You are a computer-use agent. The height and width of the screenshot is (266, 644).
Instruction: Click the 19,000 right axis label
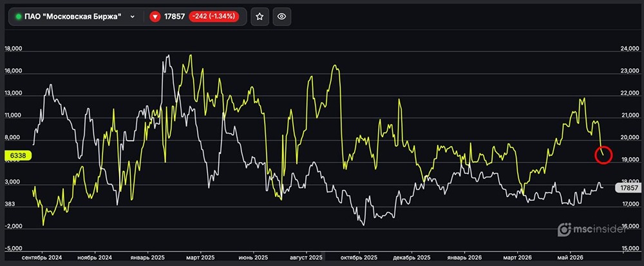[x=630, y=160]
